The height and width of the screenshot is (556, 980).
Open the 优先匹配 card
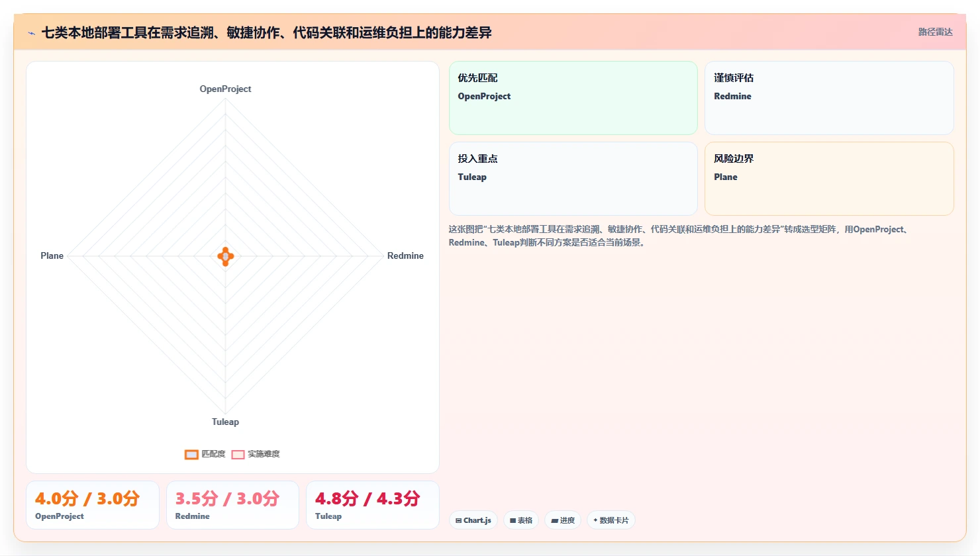(573, 98)
